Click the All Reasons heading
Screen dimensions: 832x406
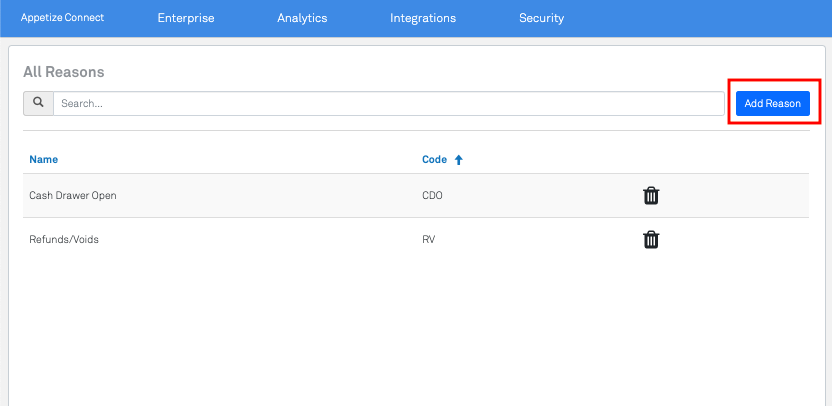(64, 72)
